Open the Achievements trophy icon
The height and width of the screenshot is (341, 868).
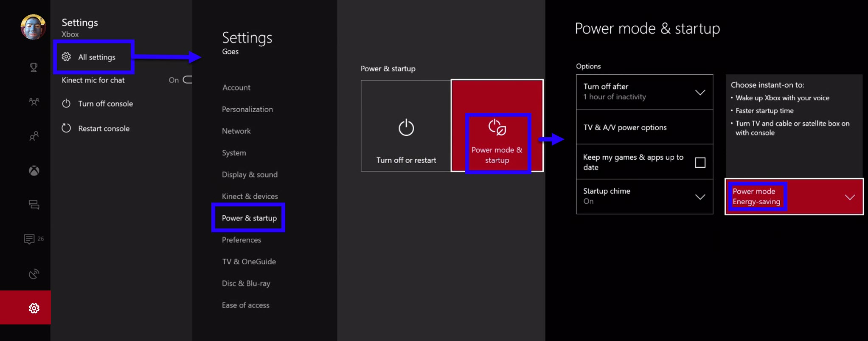pos(34,67)
